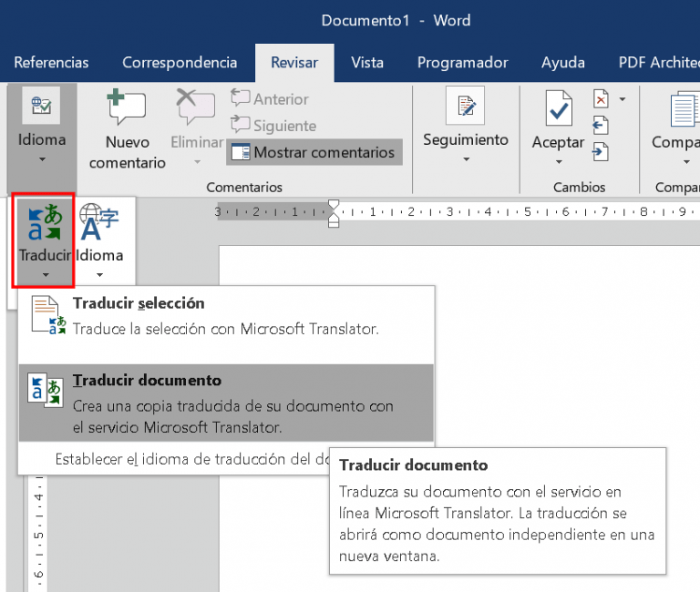Click the Cambios group label
The width and height of the screenshot is (700, 592).
[579, 187]
